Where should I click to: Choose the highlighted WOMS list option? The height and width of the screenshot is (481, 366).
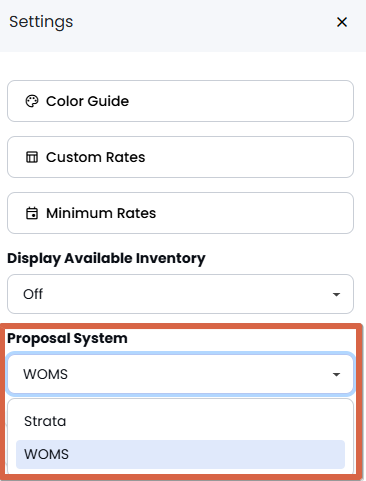tap(180, 454)
